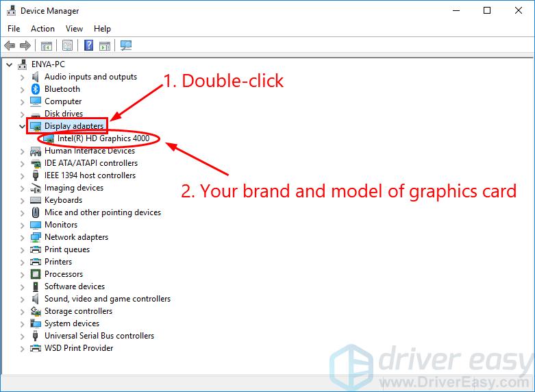Select the IEEE 1394 host controllers label

[90, 175]
